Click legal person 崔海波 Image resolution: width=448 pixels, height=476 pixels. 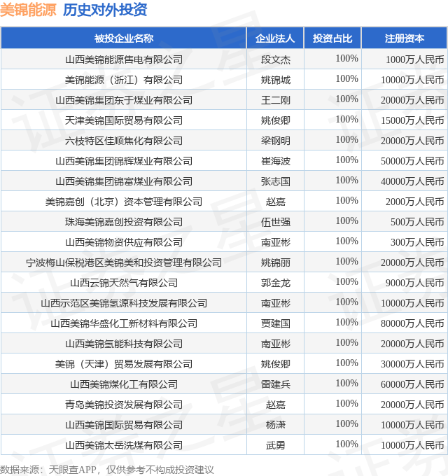[x=276, y=161]
